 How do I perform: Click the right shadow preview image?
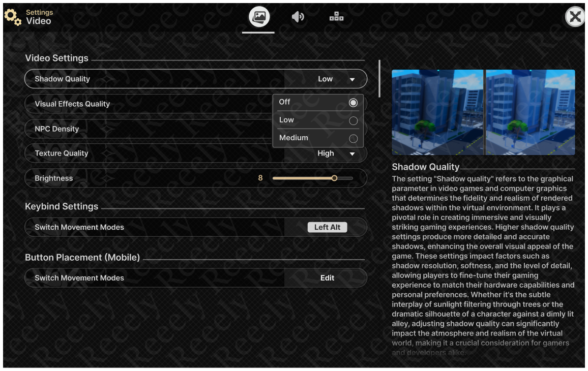click(x=531, y=112)
